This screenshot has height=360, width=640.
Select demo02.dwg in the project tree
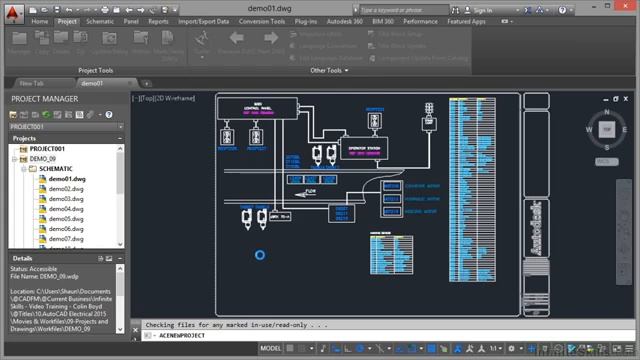tap(66, 189)
